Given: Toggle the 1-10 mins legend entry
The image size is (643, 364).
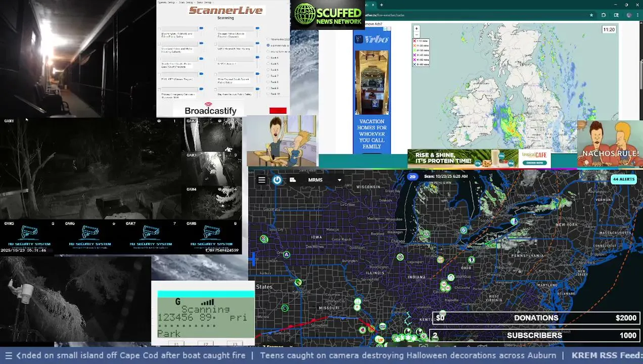Looking at the screenshot, I should [x=422, y=41].
